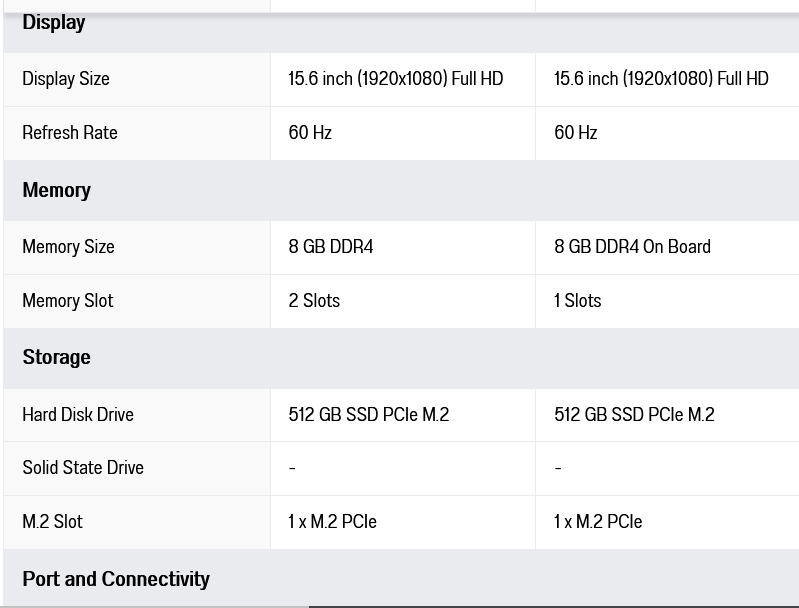Click the Storage section header
The height and width of the screenshot is (608, 799).
[x=57, y=357]
